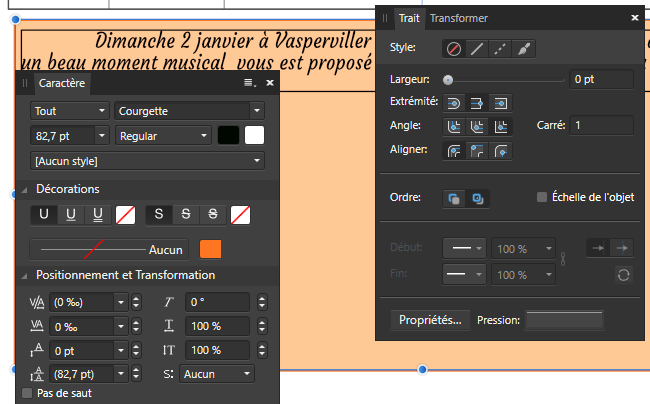The height and width of the screenshot is (404, 650).
Task: Select the butt cap Extrémité icon
Action: (x=477, y=103)
